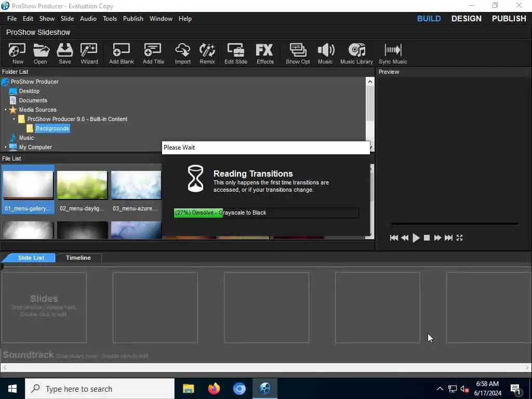
Task: Click the Windows Start button
Action: tap(12, 389)
